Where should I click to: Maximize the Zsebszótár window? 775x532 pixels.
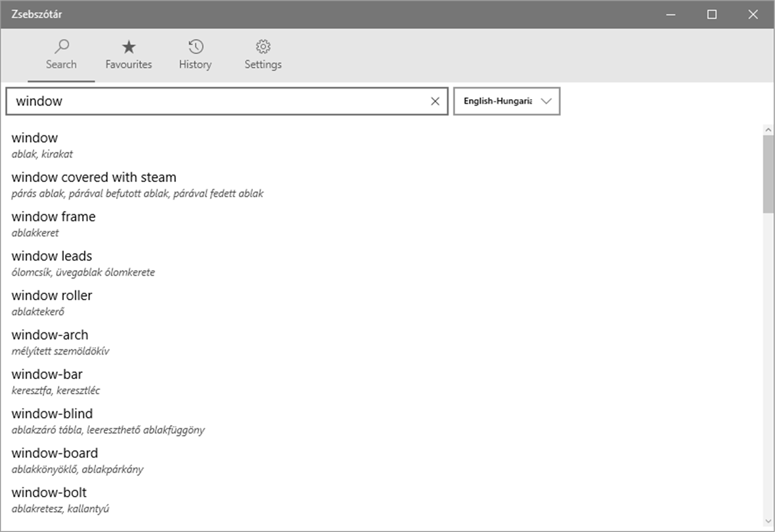(712, 14)
